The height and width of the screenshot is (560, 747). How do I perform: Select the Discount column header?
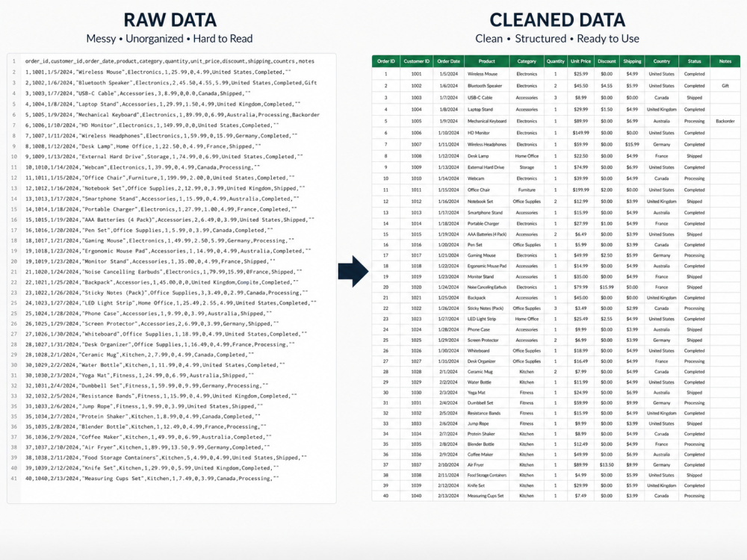click(607, 61)
